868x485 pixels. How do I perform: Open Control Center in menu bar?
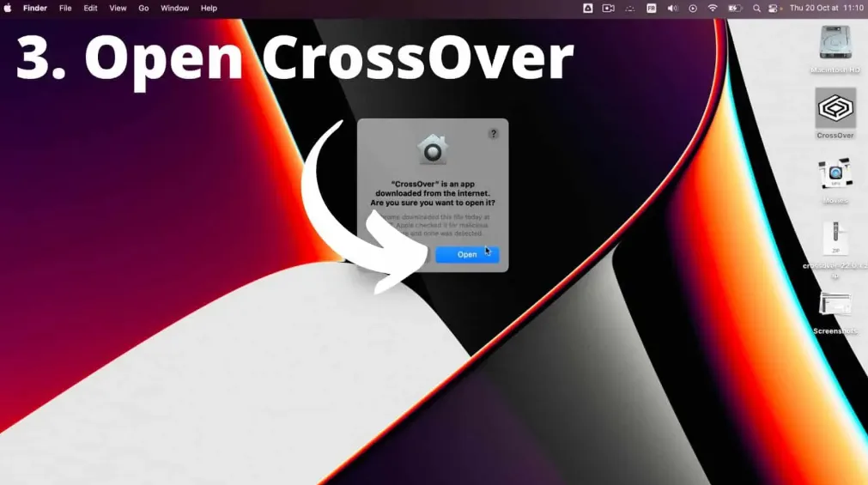774,9
